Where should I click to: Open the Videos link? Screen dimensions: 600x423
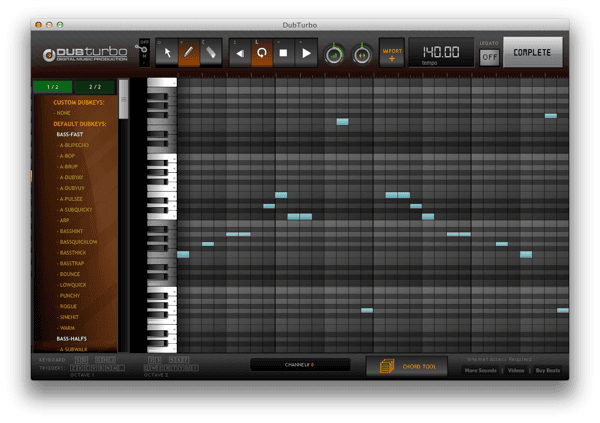pos(516,370)
